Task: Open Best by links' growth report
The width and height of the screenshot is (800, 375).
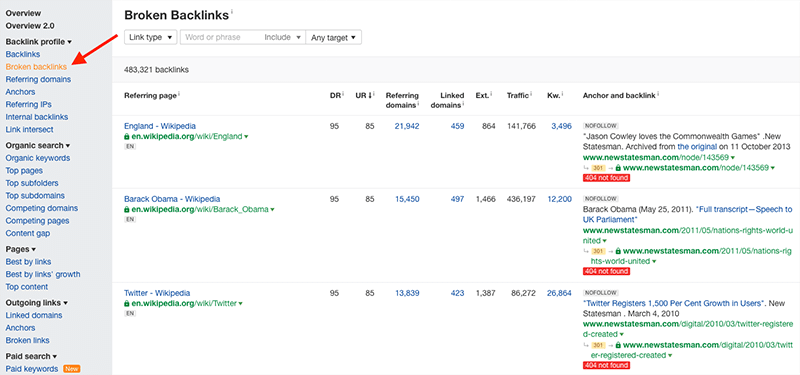Action: (43, 274)
